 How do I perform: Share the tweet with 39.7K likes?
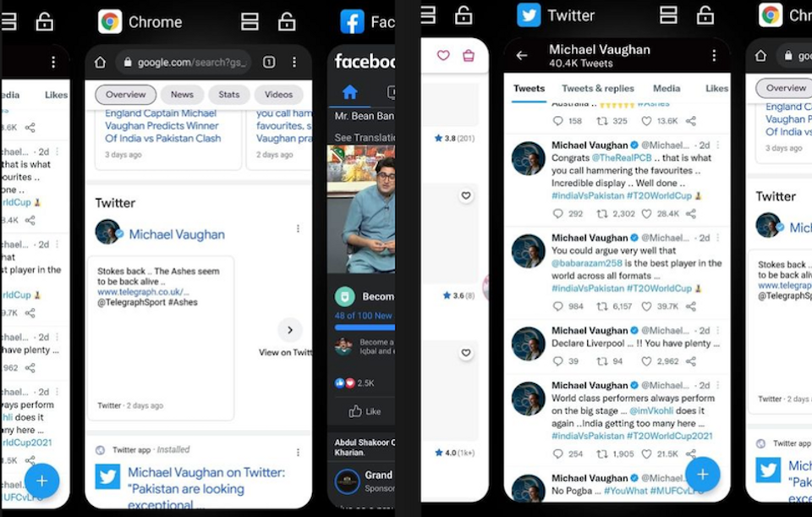(x=691, y=306)
